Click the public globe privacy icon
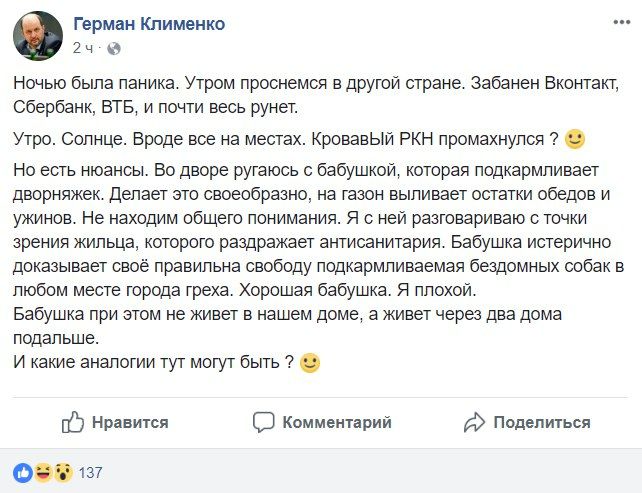This screenshot has width=642, height=493. coord(114,49)
